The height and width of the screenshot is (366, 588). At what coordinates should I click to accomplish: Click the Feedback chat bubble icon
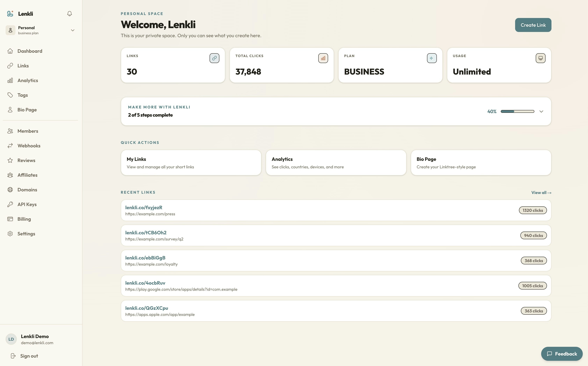550,354
